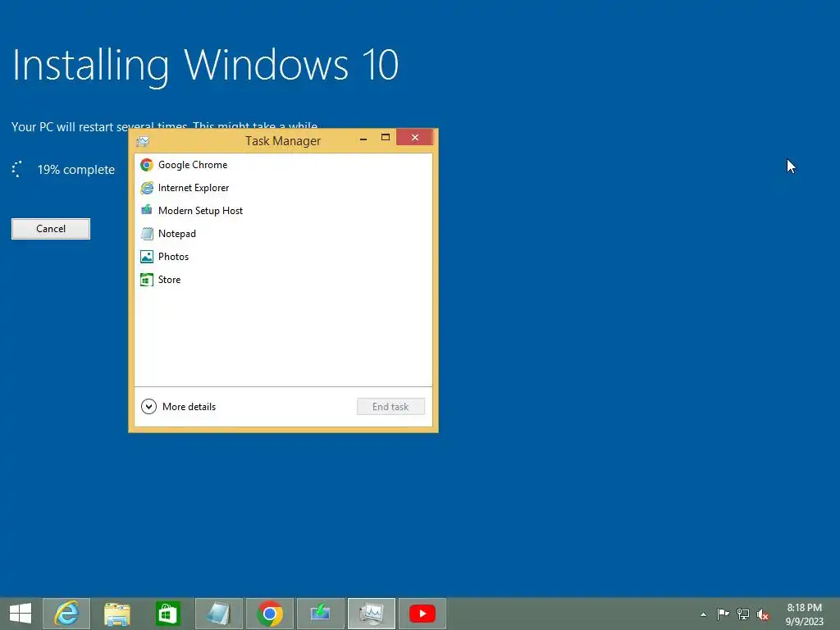This screenshot has height=630, width=840.
Task: Switch to Google Chrome on the taskbar
Action: [x=269, y=614]
